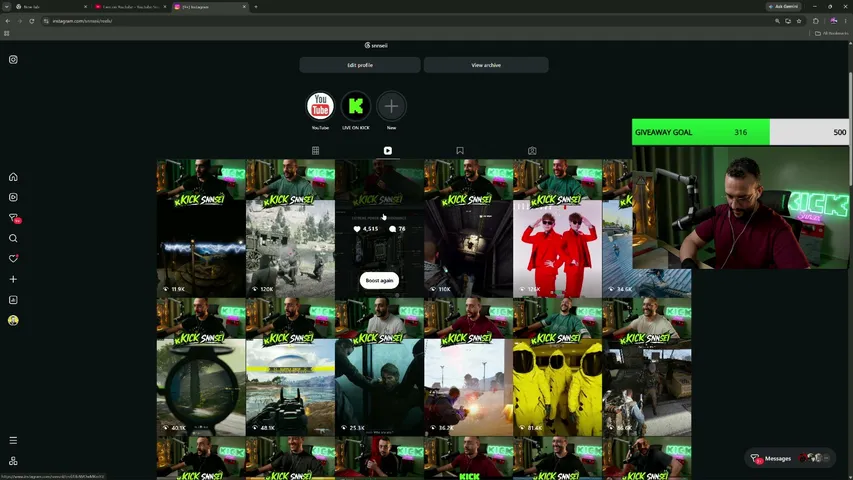
Task: Open the Instagram logo home link
Action: [x=13, y=59]
